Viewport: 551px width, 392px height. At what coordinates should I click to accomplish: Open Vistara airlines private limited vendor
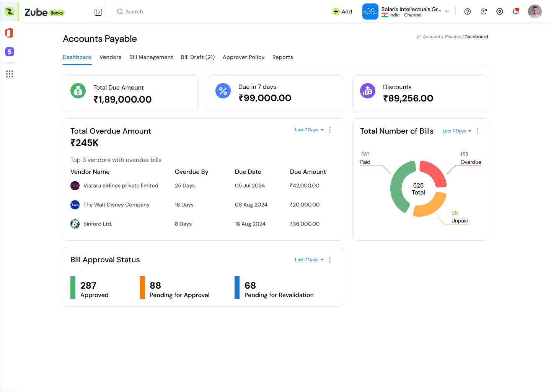121,186
